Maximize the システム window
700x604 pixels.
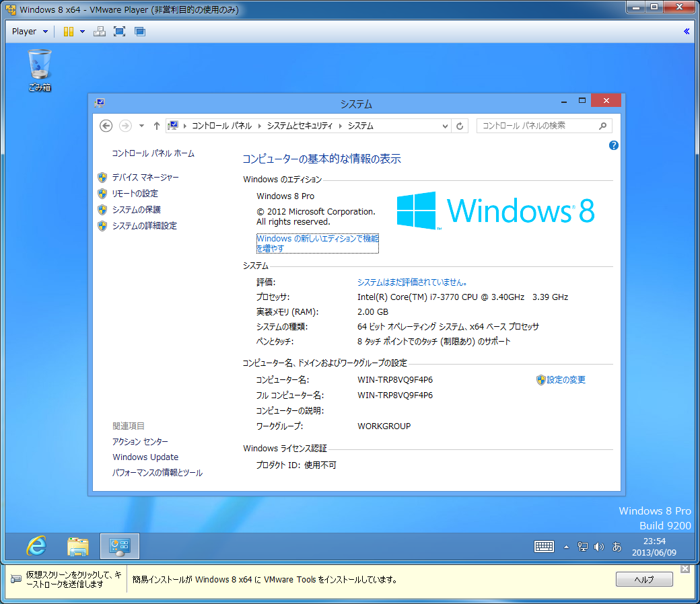(x=582, y=101)
